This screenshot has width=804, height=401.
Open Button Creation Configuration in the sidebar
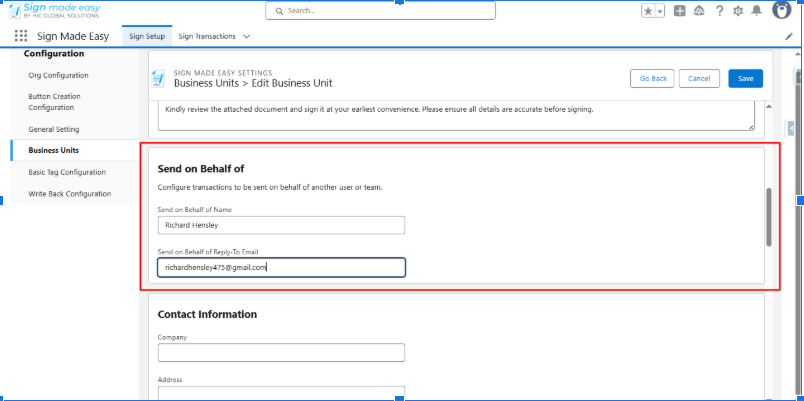(54, 102)
